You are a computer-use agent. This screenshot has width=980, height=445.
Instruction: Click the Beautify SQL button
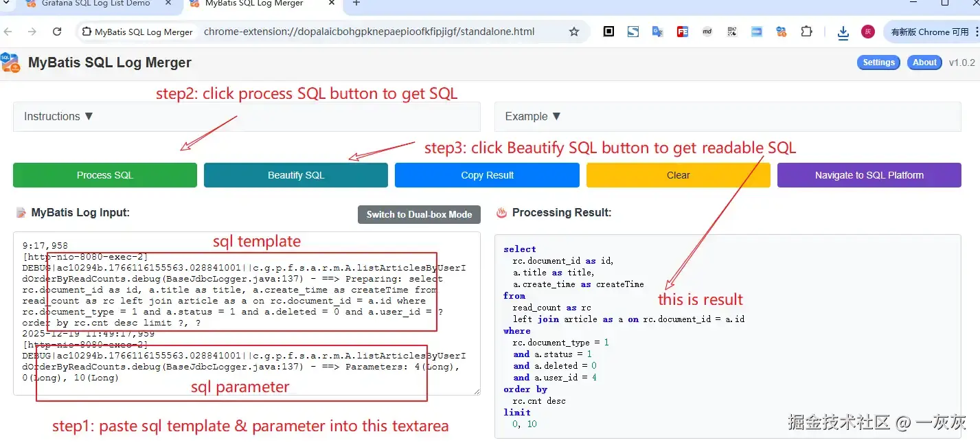(x=296, y=175)
